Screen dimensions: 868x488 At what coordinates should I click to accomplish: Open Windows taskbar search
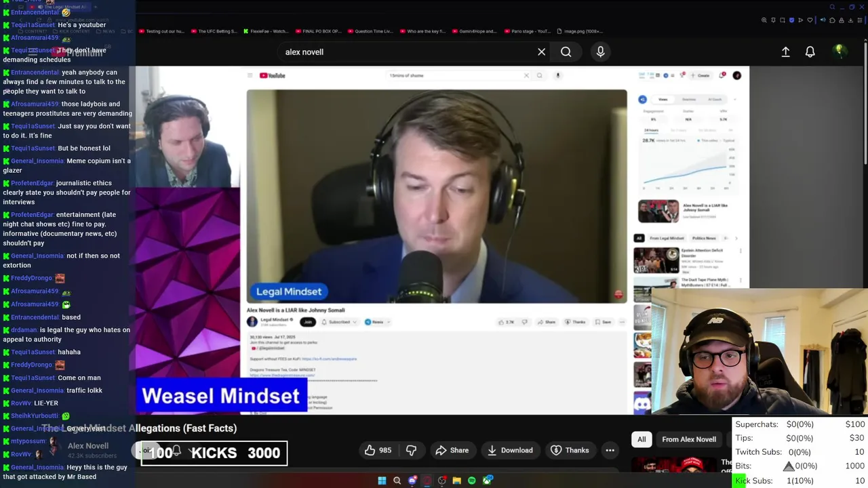click(x=397, y=481)
